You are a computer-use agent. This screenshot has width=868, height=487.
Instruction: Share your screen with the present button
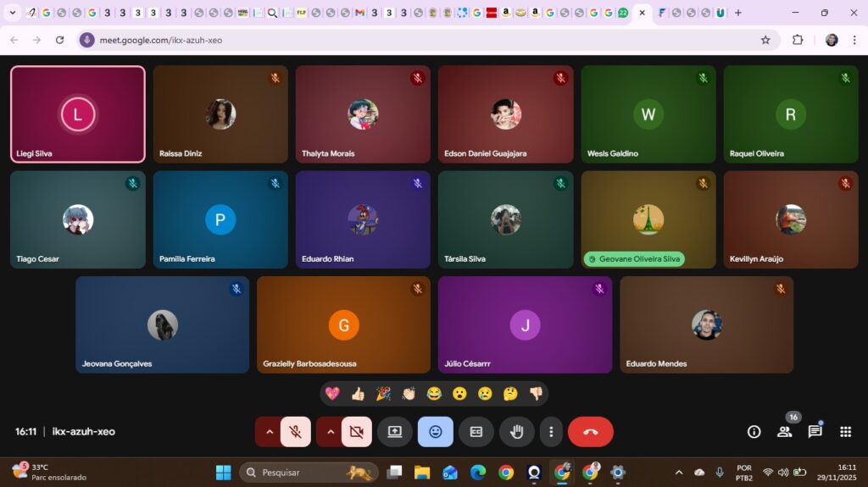coord(394,432)
